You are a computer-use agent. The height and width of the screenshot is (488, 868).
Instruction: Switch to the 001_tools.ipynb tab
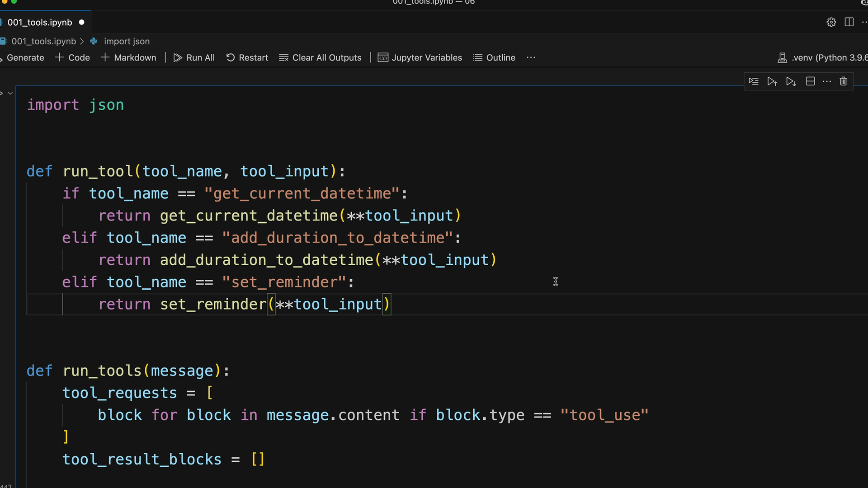click(x=40, y=22)
